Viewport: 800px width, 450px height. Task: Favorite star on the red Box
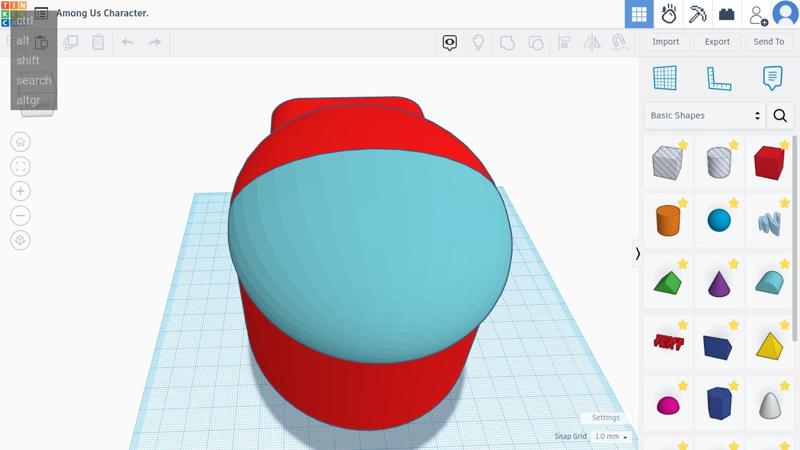point(785,145)
